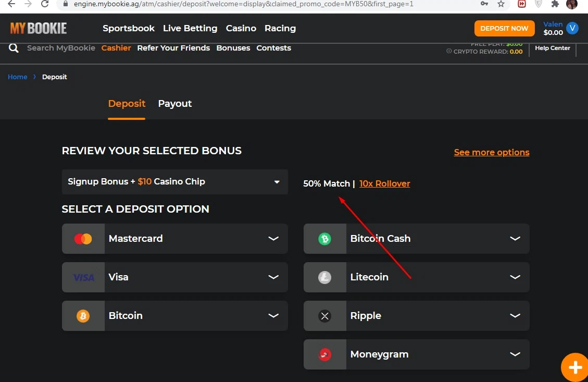This screenshot has width=588, height=382.
Task: Open the Live Betting menu
Action: 190,29
